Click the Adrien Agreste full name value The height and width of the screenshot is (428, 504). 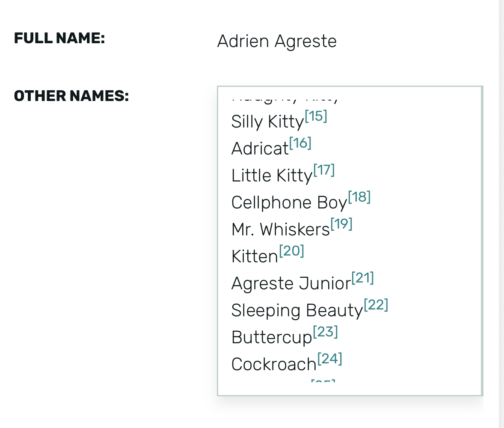coord(277,42)
